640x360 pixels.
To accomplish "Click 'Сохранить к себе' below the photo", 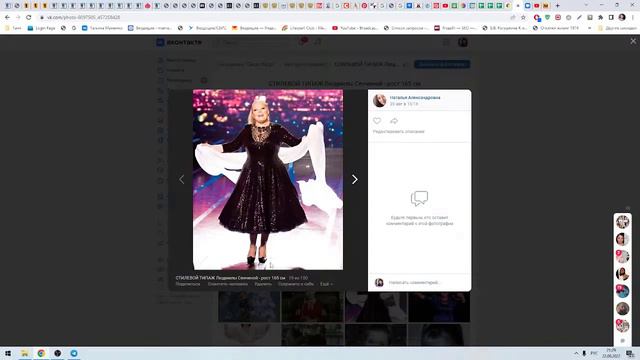I will click(x=296, y=284).
